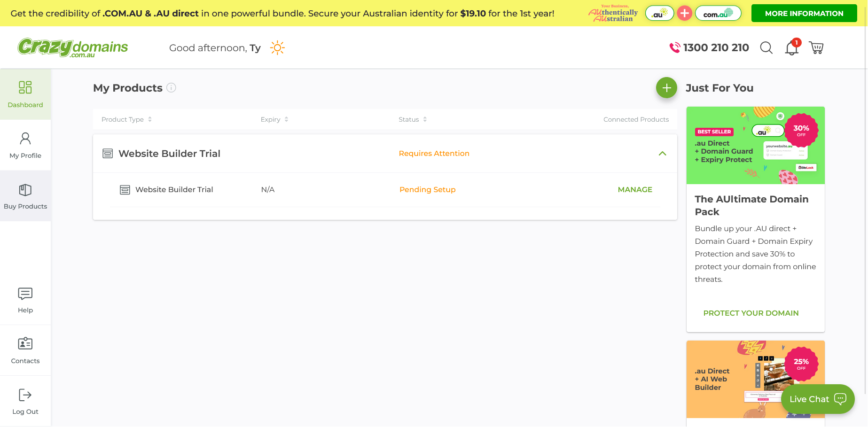This screenshot has height=427, width=868.
Task: Click the sun greeting icon
Action: point(277,48)
